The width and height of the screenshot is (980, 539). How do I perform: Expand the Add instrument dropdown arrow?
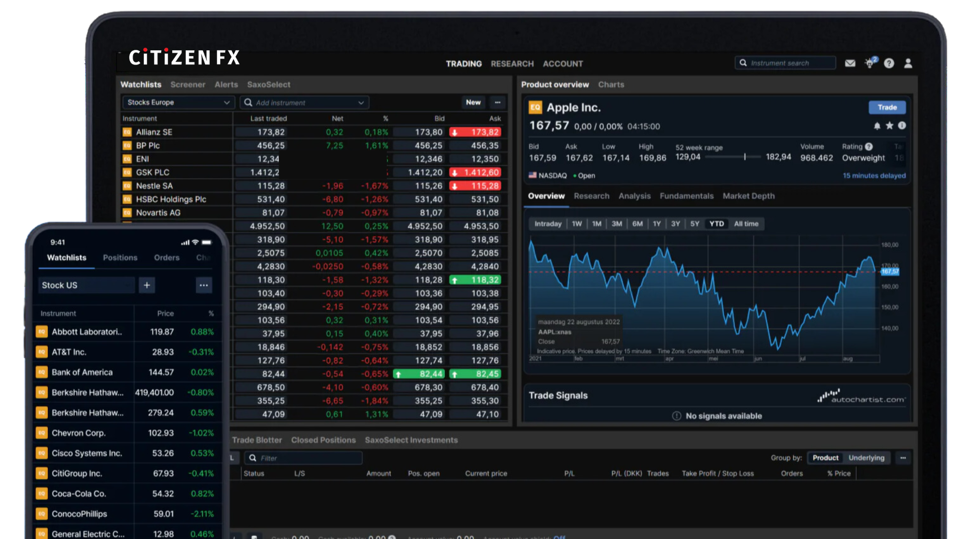coord(361,103)
